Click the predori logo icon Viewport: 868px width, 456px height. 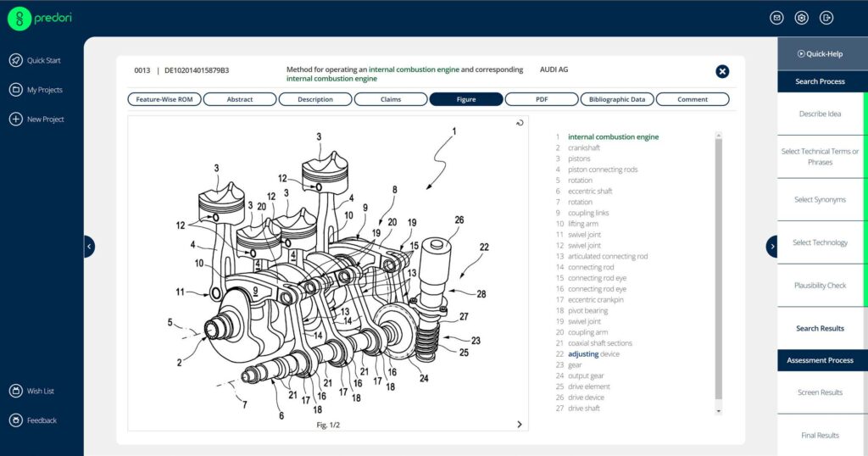20,19
